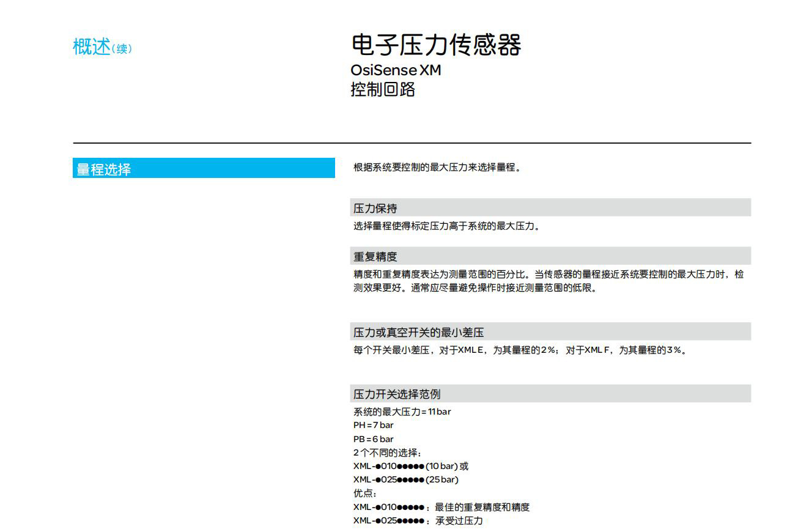Click the line starting with 每个开关最小差压
The width and height of the screenshot is (809, 532).
(519, 350)
